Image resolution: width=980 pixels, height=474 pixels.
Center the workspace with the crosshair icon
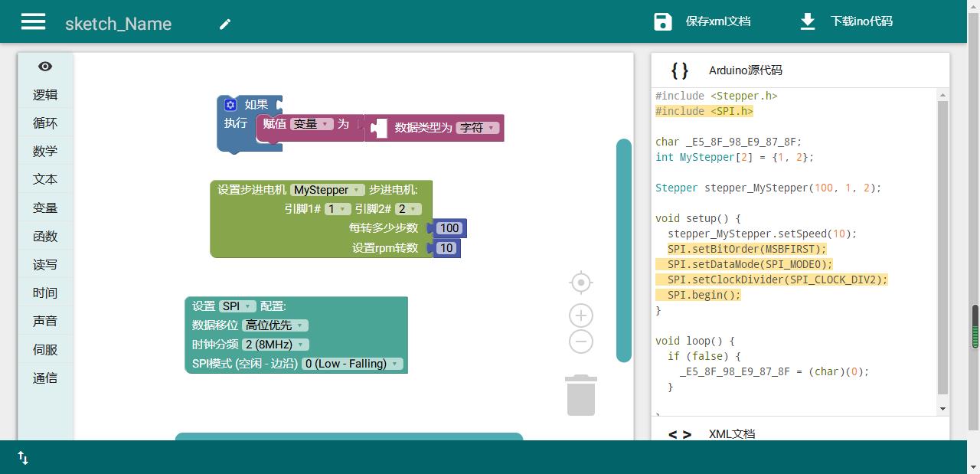(x=581, y=283)
